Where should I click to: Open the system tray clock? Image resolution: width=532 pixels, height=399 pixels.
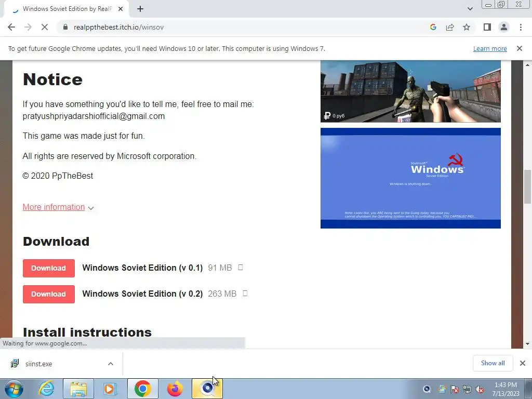(x=506, y=389)
